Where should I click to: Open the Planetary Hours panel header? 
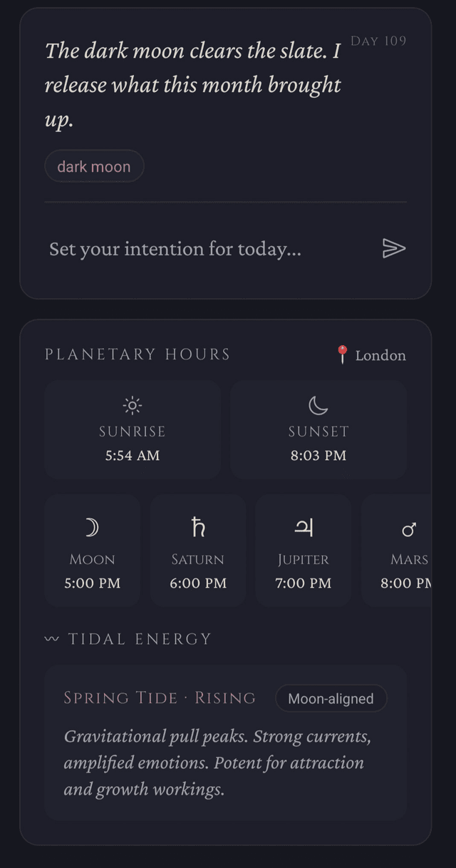pos(137,354)
